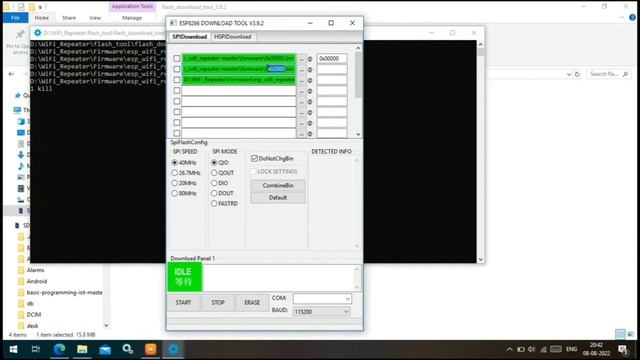Click the START button
Viewport: 640px width, 360px height.
[183, 303]
